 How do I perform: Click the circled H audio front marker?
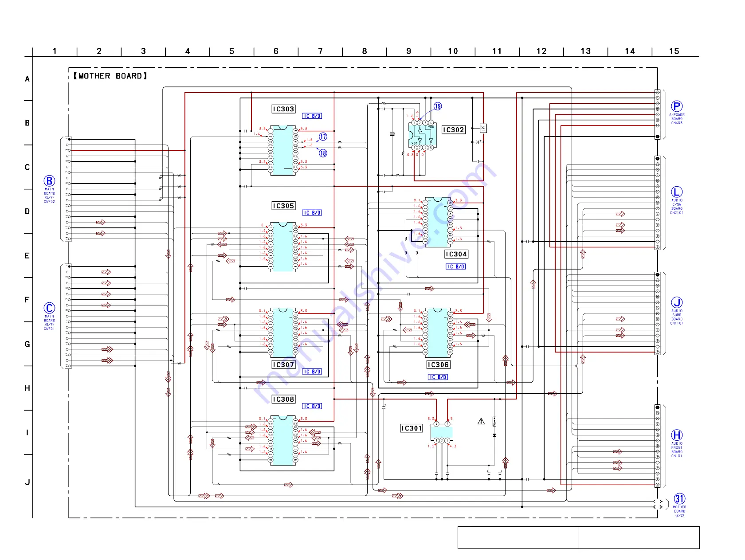point(677,435)
